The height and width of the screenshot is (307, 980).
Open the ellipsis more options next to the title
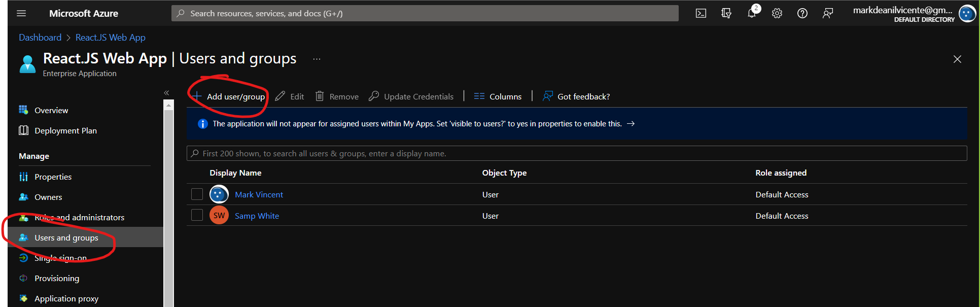click(317, 59)
